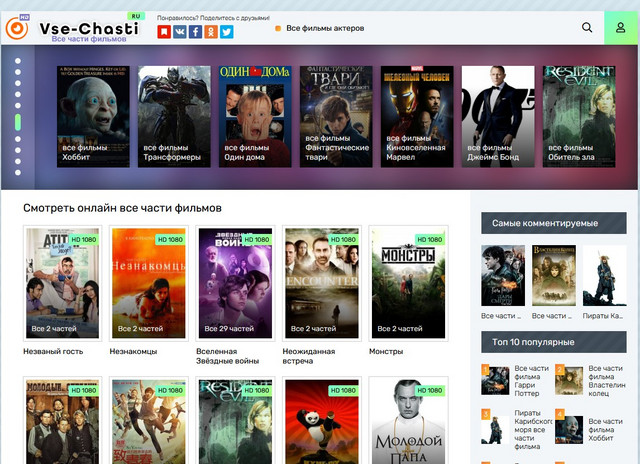Open Фантастические твари carousel poster
Image resolution: width=640 pixels, height=464 pixels.
(x=336, y=117)
